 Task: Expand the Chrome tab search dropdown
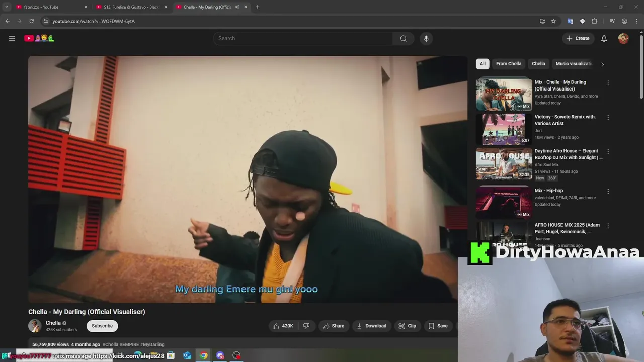coord(7,7)
